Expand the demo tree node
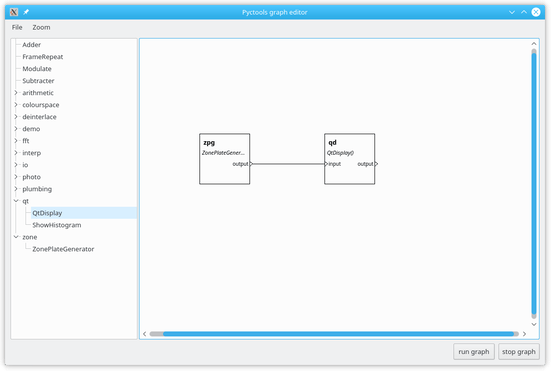 pos(16,129)
